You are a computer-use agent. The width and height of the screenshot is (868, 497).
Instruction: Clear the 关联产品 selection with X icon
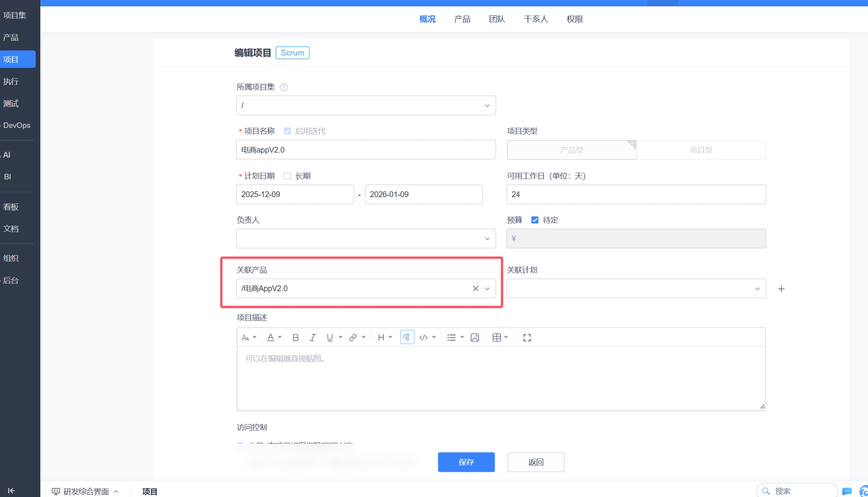[475, 288]
